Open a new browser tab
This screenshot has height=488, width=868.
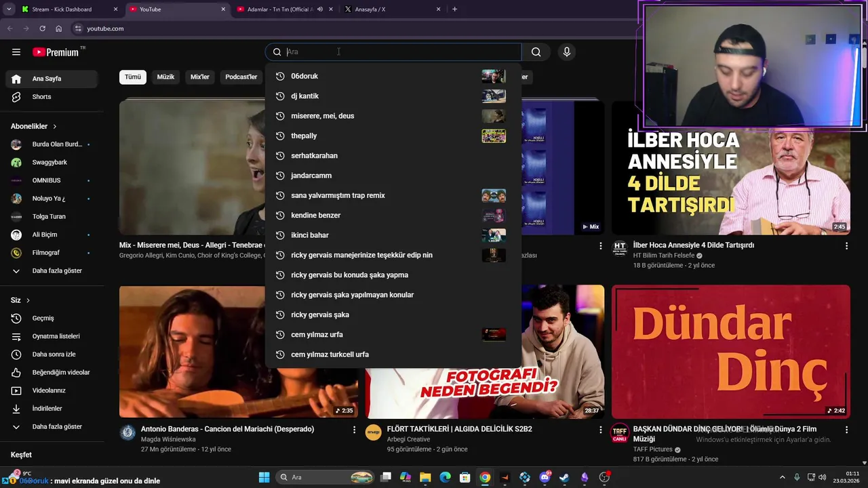454,9
